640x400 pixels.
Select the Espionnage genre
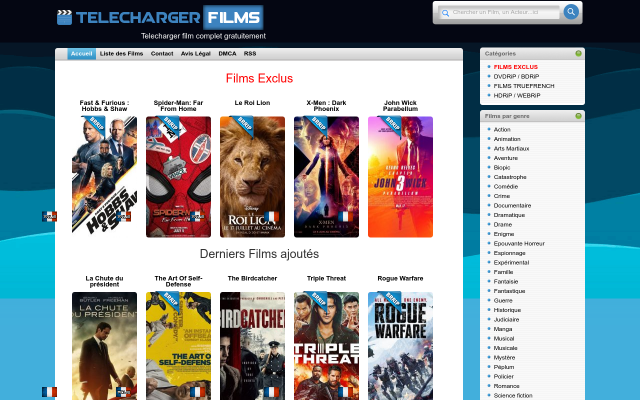[x=509, y=253]
